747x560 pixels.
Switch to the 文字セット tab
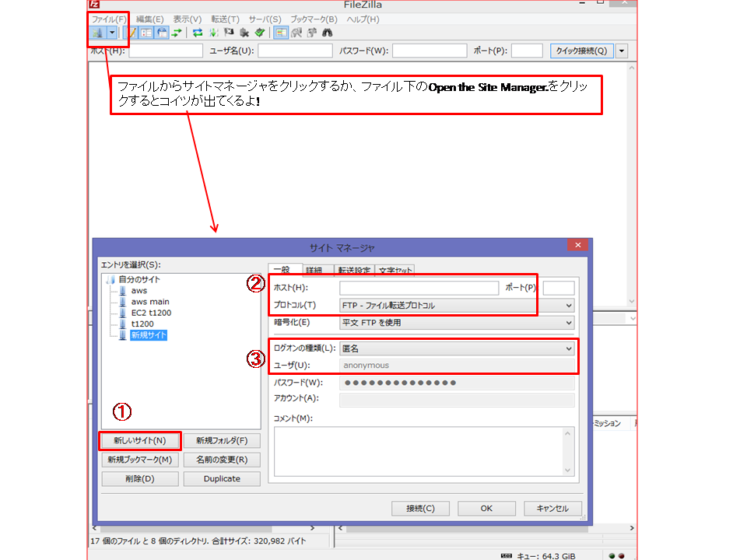pyautogui.click(x=395, y=271)
